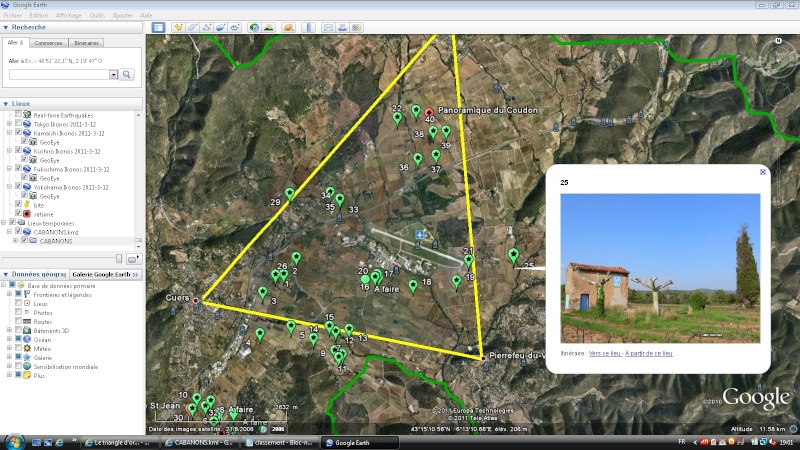Collapse the Données géographiques panel triangle
Viewport: 800px width, 450px height.
6,274
